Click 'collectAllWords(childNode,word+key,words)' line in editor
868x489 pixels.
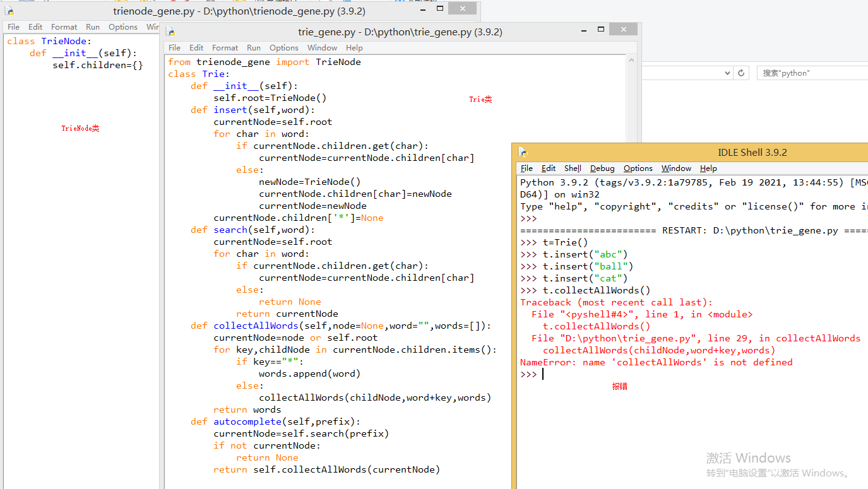coord(375,398)
